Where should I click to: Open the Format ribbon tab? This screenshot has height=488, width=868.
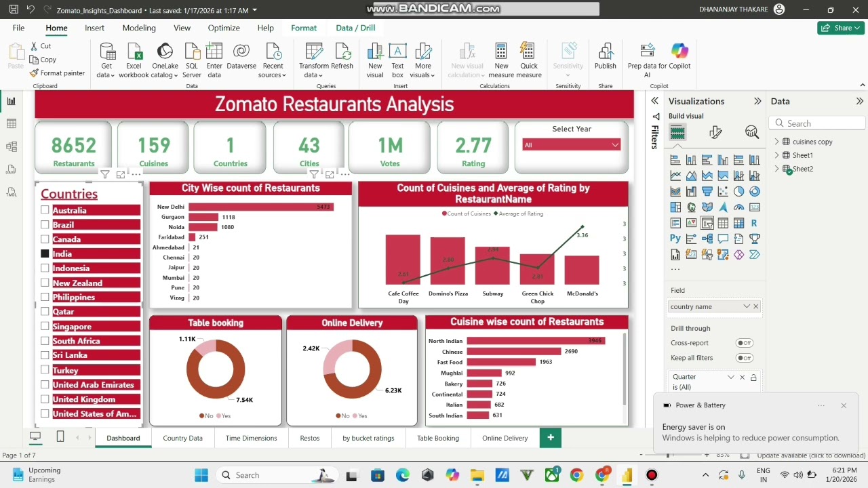pos(304,28)
